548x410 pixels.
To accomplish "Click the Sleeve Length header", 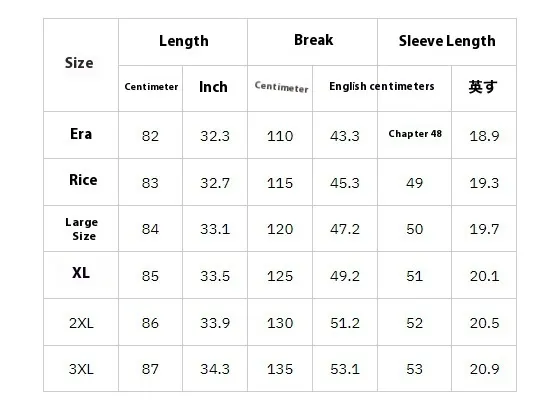I will [447, 41].
